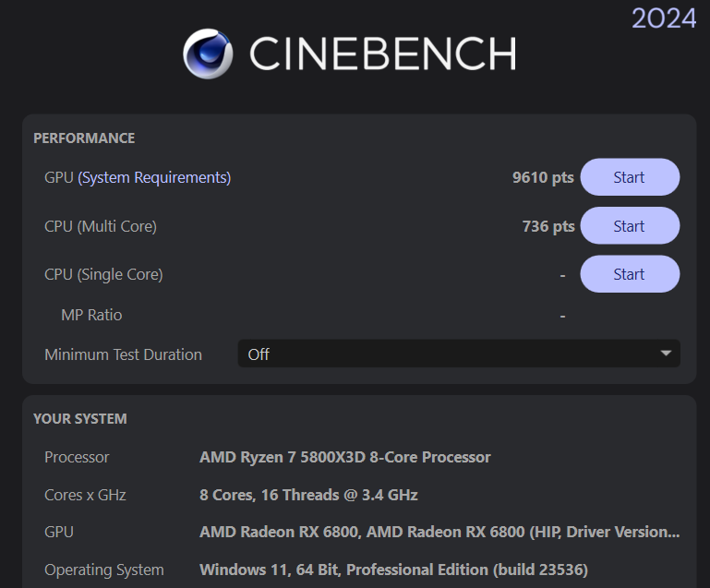The height and width of the screenshot is (588, 710).
Task: Click the Minimum Test Duration label
Action: (x=123, y=354)
